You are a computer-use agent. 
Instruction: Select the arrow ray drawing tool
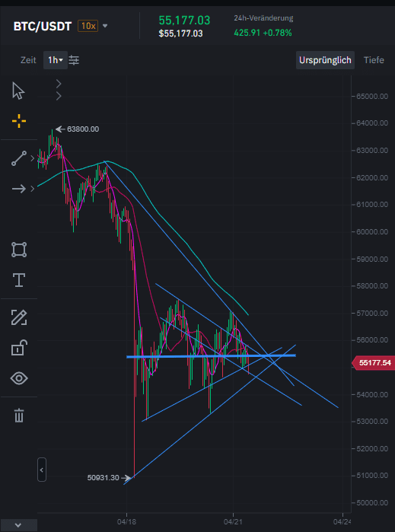19,189
